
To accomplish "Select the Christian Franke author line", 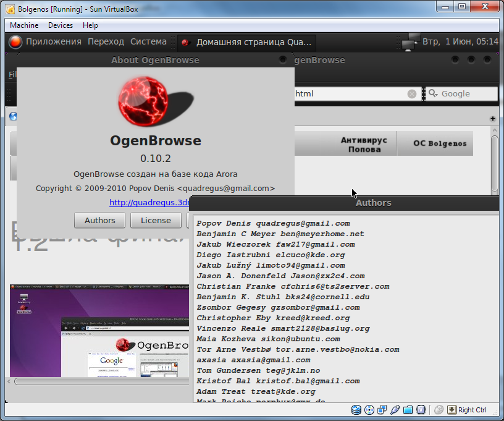I will pyautogui.click(x=293, y=286).
